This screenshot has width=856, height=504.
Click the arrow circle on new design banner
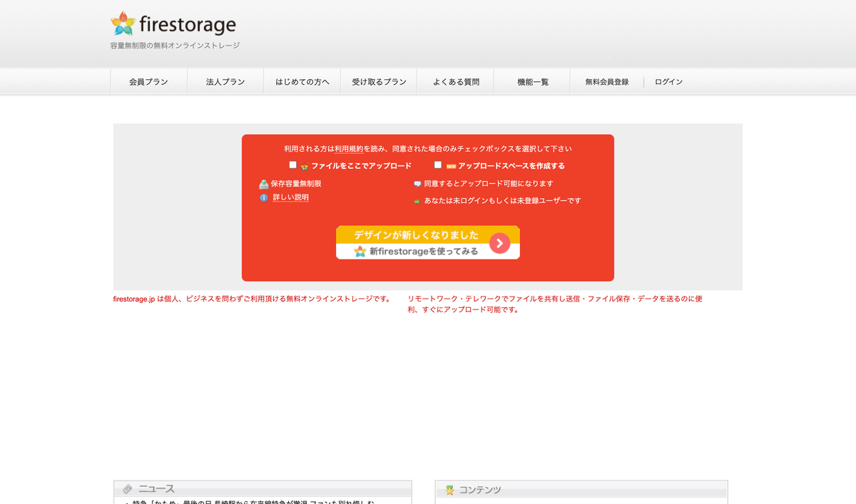point(499,243)
